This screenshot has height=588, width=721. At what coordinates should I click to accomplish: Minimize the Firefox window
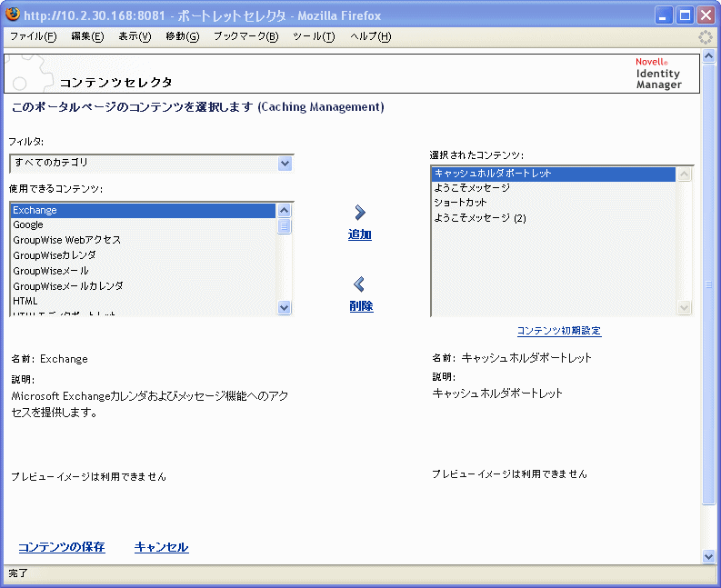pos(663,15)
